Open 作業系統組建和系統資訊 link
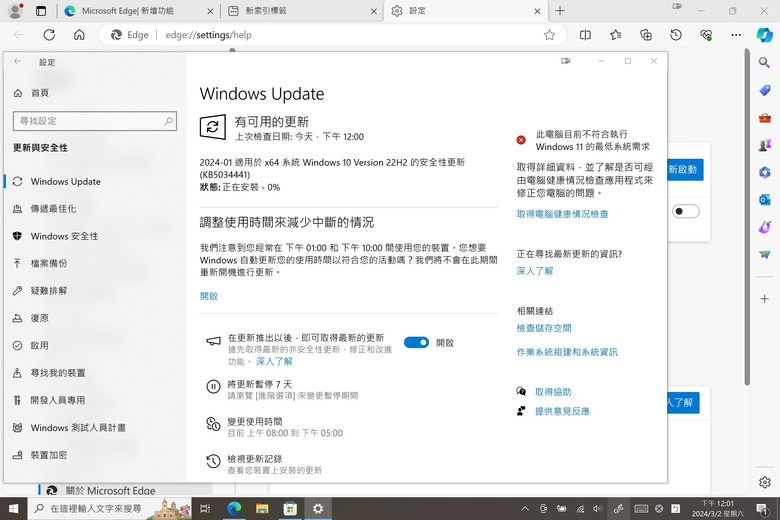Image resolution: width=780 pixels, height=520 pixels. click(567, 352)
